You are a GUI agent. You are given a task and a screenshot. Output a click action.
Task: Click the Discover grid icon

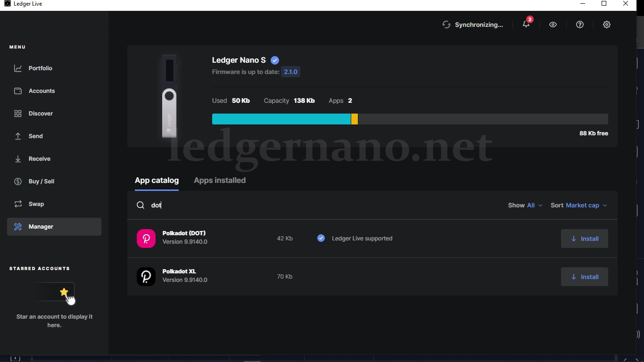[18, 114]
